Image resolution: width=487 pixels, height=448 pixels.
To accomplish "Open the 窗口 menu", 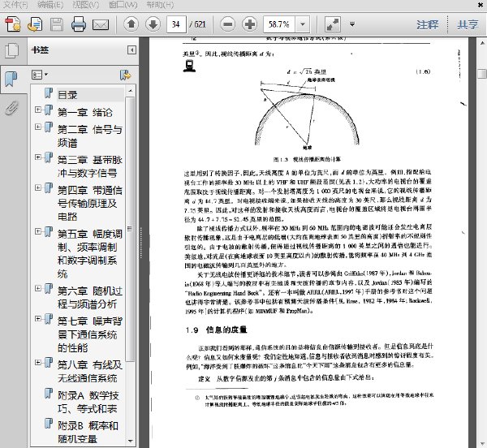I will (x=123, y=5).
